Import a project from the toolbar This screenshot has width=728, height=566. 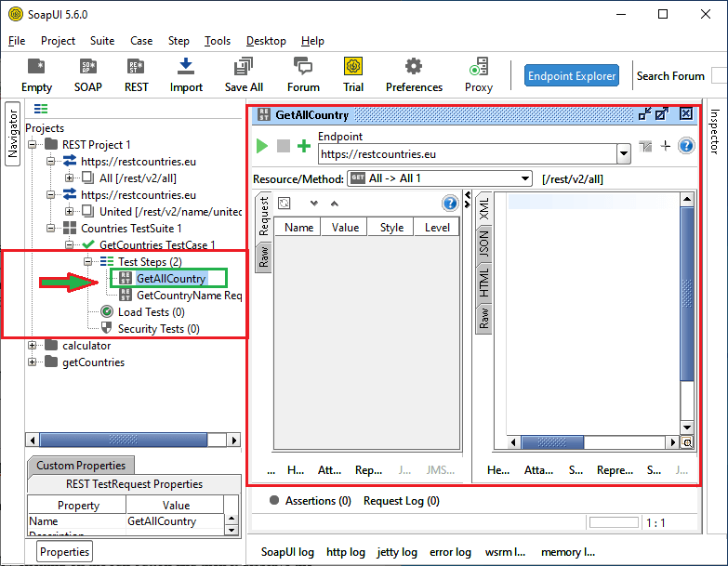coord(186,75)
